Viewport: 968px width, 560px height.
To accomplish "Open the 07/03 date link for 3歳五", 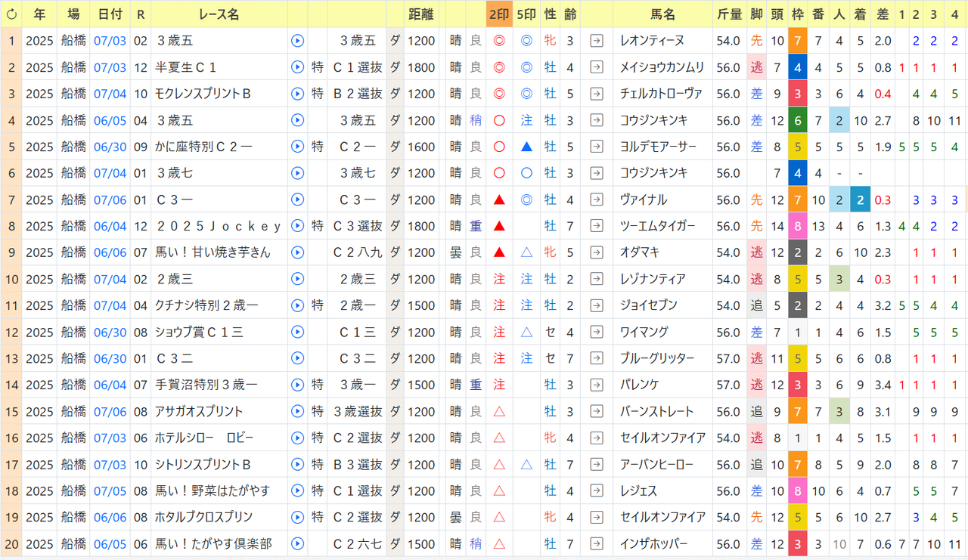I will click(x=110, y=41).
